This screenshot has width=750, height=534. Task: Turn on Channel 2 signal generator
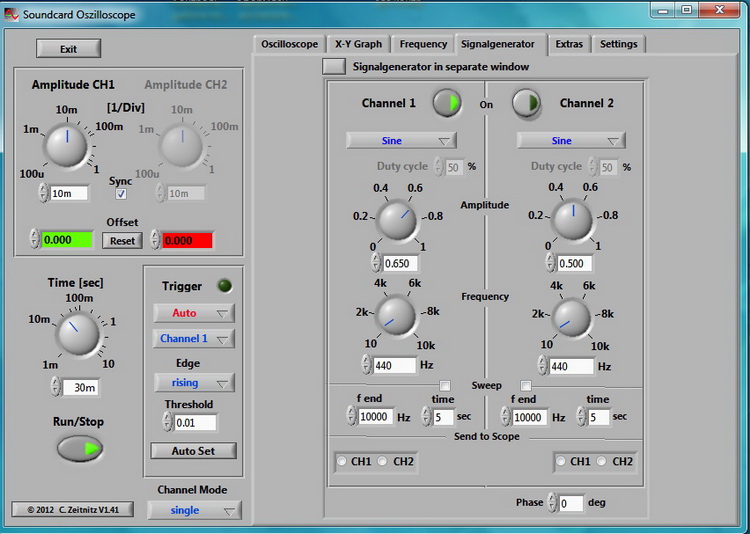(526, 103)
